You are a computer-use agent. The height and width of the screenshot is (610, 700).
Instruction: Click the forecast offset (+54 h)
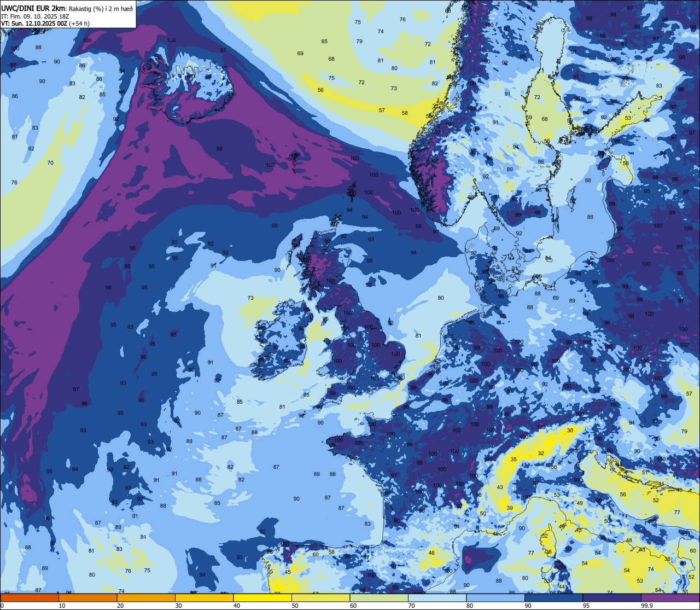pos(79,24)
